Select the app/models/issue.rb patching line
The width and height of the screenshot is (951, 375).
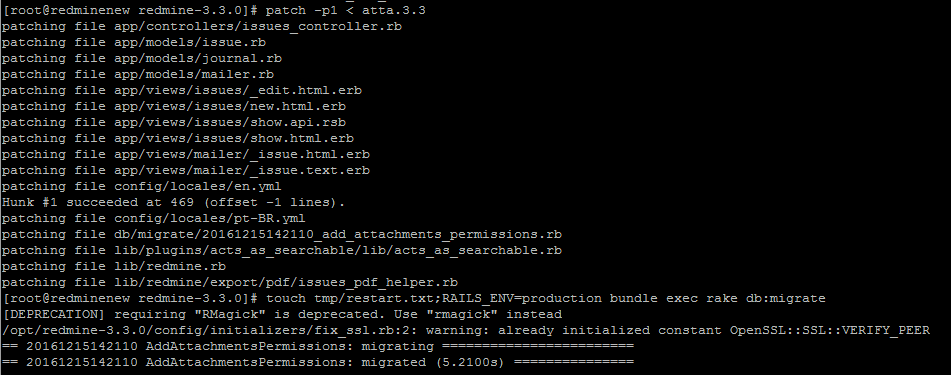coord(133,42)
